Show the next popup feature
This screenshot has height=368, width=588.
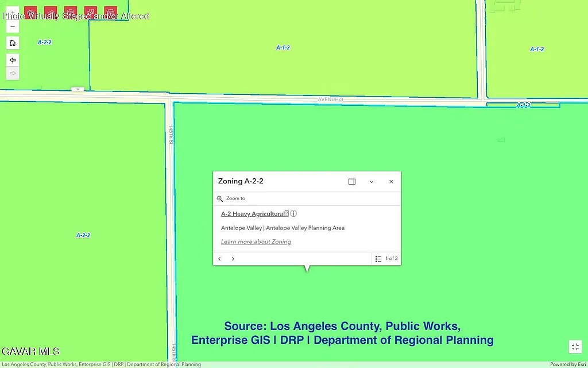233,259
